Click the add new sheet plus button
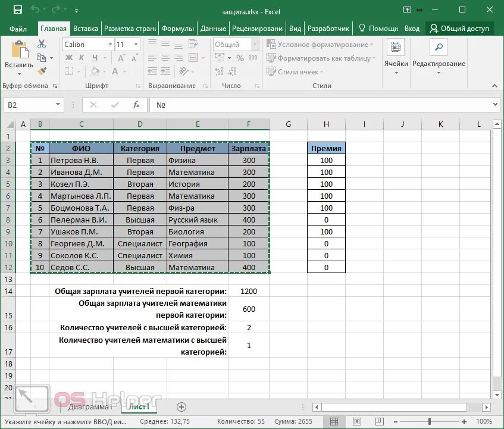Image resolution: width=504 pixels, height=429 pixels. pos(181,407)
